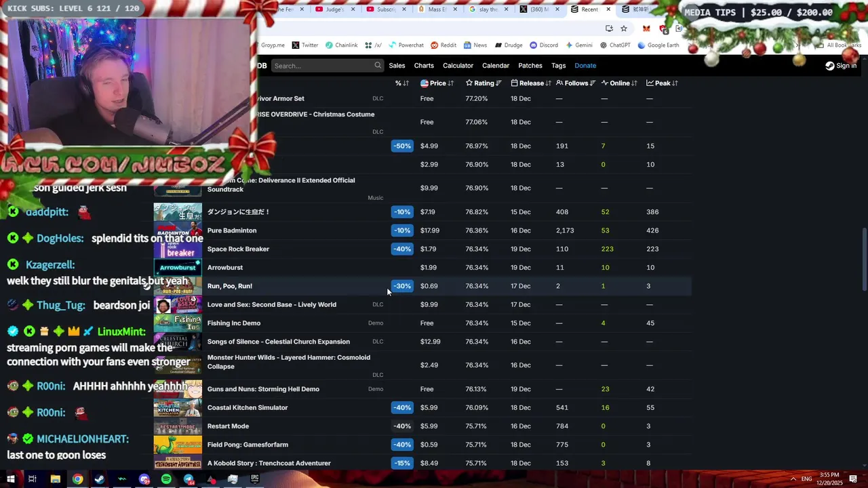Open the Sales menu item
Screen dimensions: 868x488
[397, 66]
